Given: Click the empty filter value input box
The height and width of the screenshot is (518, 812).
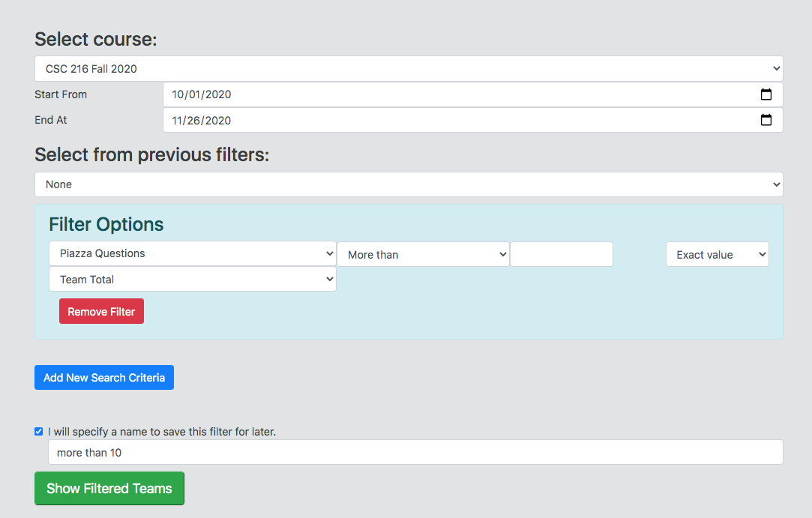Looking at the screenshot, I should (561, 254).
